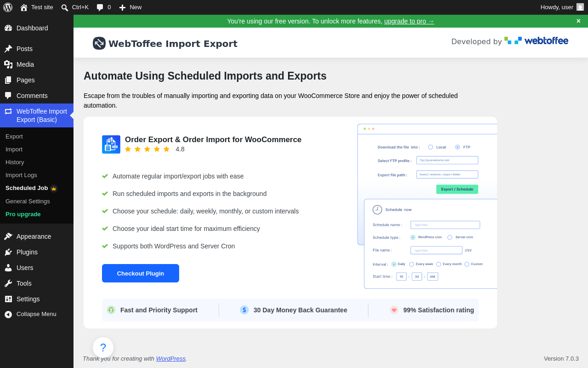Click the 'Version 7.0.3' footer text
The image size is (588, 368).
pos(561,359)
